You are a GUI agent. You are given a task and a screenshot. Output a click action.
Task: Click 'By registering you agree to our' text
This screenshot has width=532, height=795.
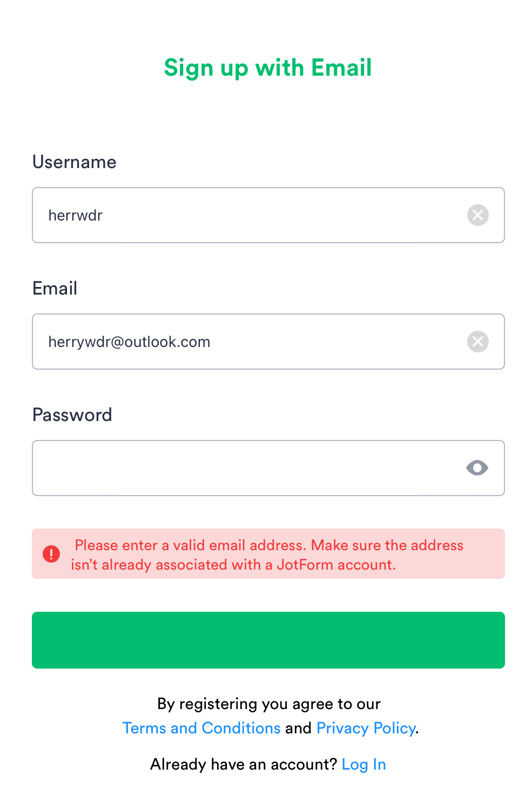pos(269,704)
